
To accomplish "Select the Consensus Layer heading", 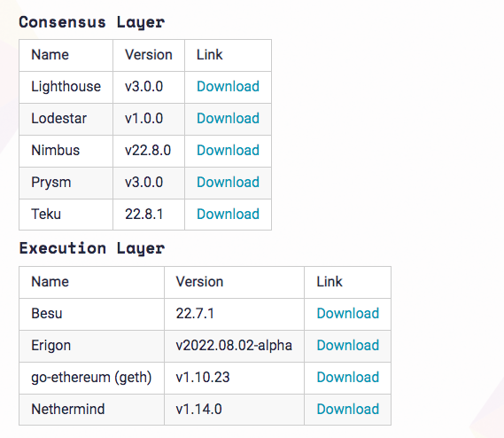I will pos(92,22).
